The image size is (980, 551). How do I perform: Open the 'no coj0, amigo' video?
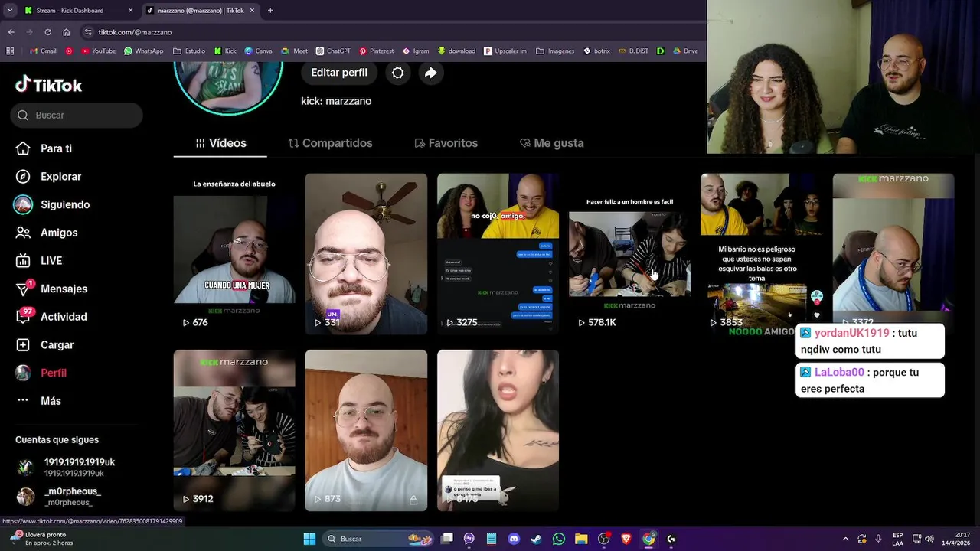point(498,253)
